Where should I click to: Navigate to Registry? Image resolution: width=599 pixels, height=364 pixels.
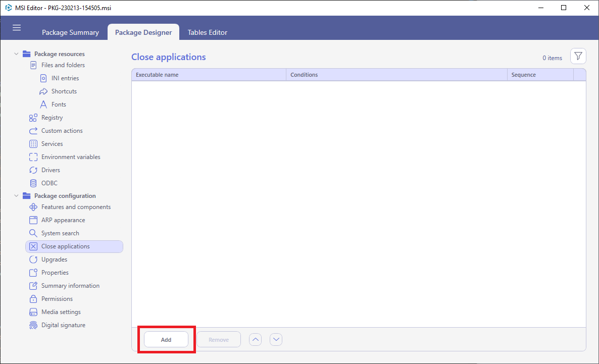52,118
